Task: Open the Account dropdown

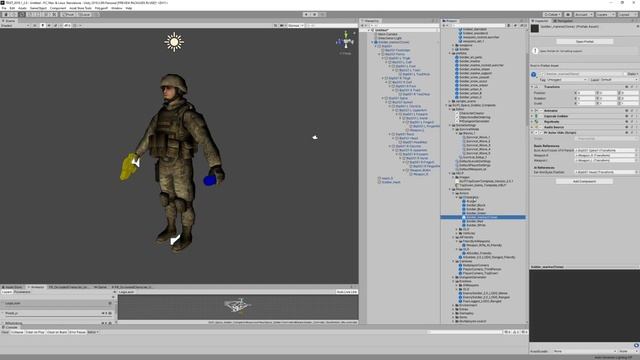Action: point(583,14)
